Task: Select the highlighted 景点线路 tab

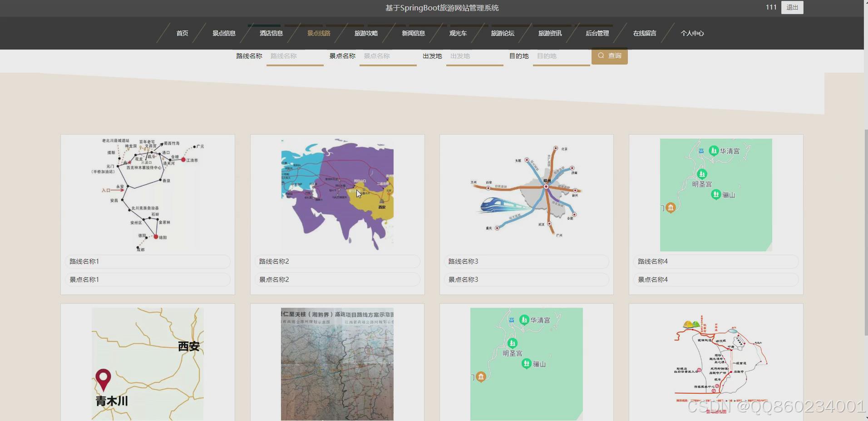Action: [319, 33]
